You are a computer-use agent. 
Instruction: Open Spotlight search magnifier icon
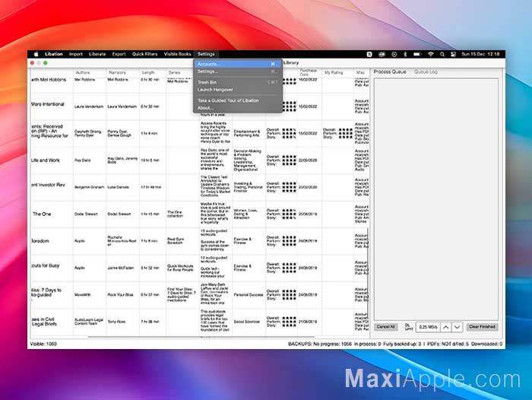pos(442,54)
